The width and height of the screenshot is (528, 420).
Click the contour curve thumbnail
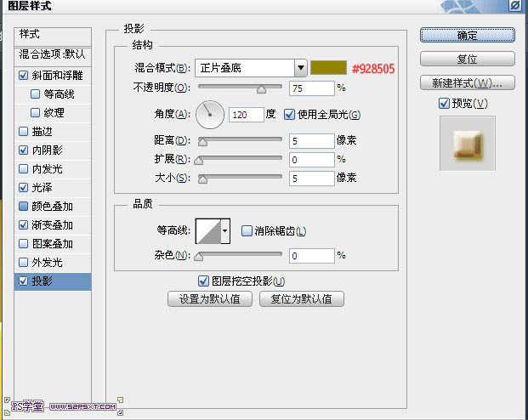207,230
